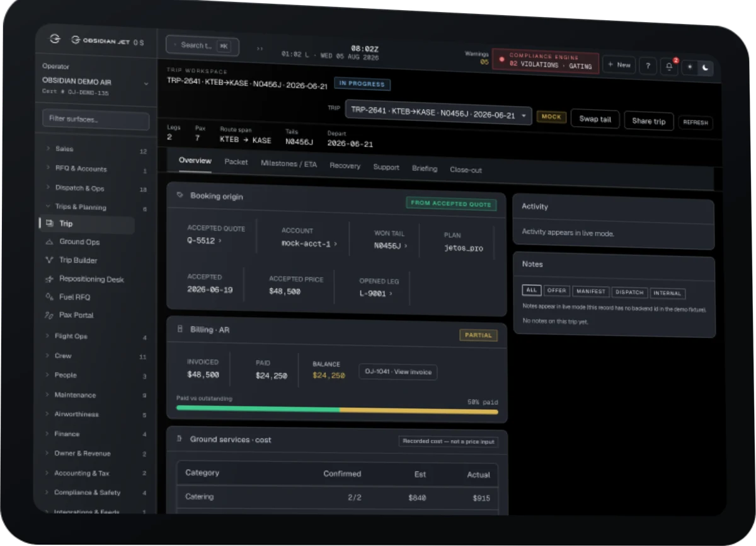Open the Recovery tab
756x546 pixels.
pyautogui.click(x=345, y=166)
